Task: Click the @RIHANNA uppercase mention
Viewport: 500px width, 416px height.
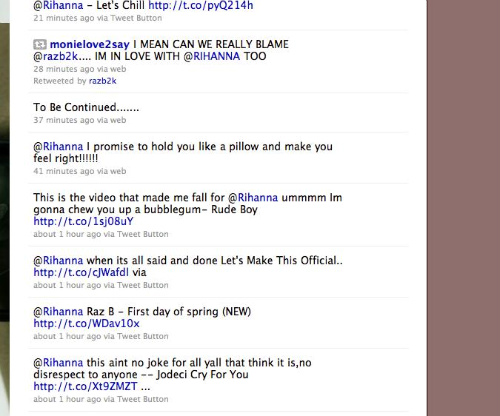Action: click(x=212, y=56)
